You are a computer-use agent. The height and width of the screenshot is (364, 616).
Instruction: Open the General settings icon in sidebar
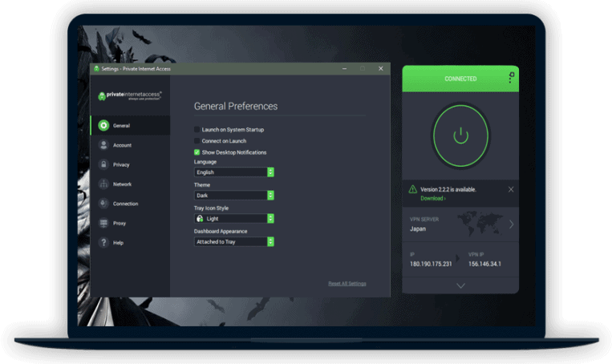(x=103, y=125)
